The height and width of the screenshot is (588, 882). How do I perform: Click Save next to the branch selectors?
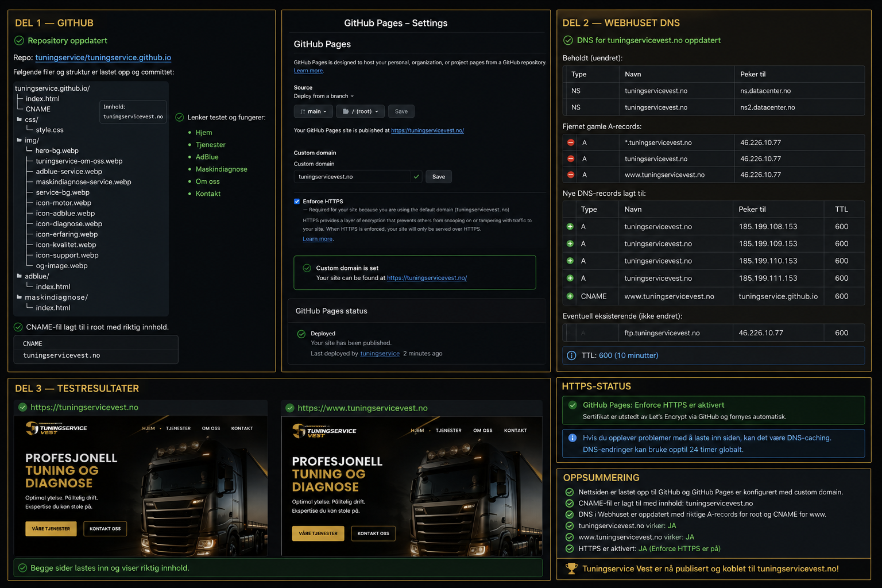[x=401, y=111]
